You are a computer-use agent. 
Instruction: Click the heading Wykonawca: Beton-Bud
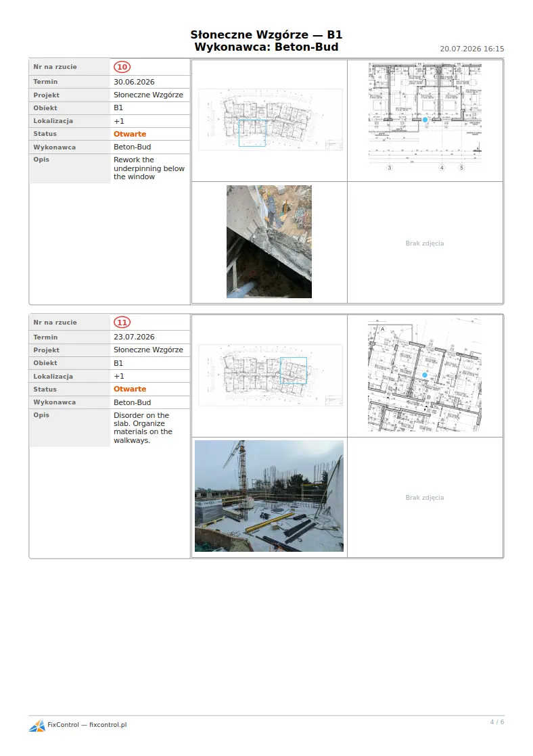(x=266, y=47)
